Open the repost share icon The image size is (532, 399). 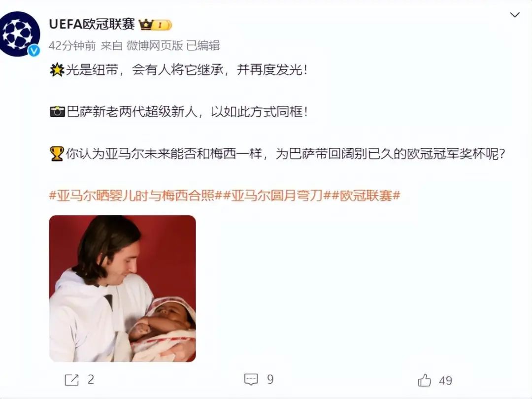click(71, 380)
